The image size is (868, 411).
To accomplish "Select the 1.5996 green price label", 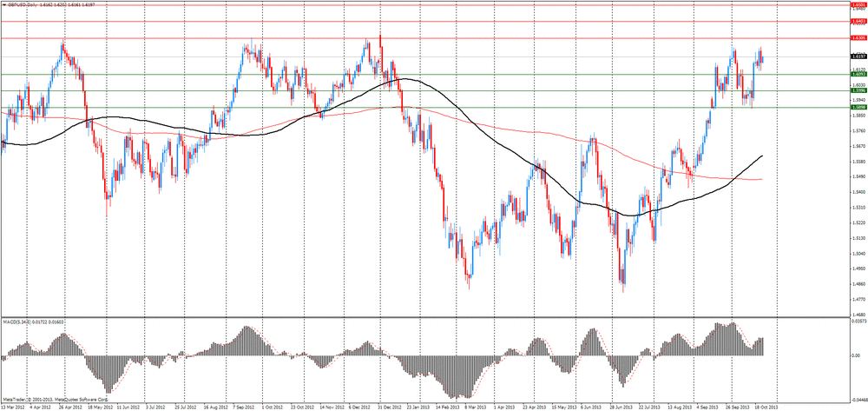I will coord(857,90).
